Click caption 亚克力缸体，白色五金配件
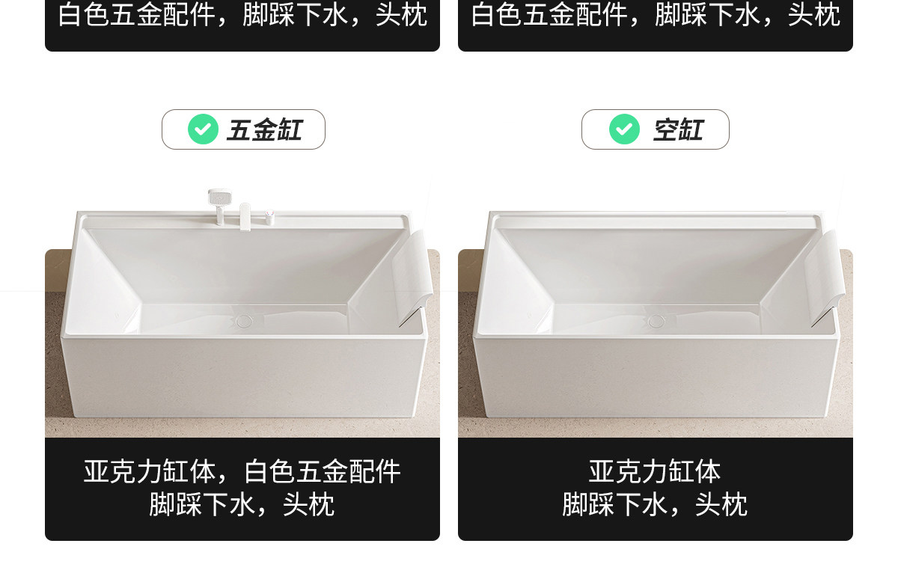The image size is (898, 588). point(242,471)
